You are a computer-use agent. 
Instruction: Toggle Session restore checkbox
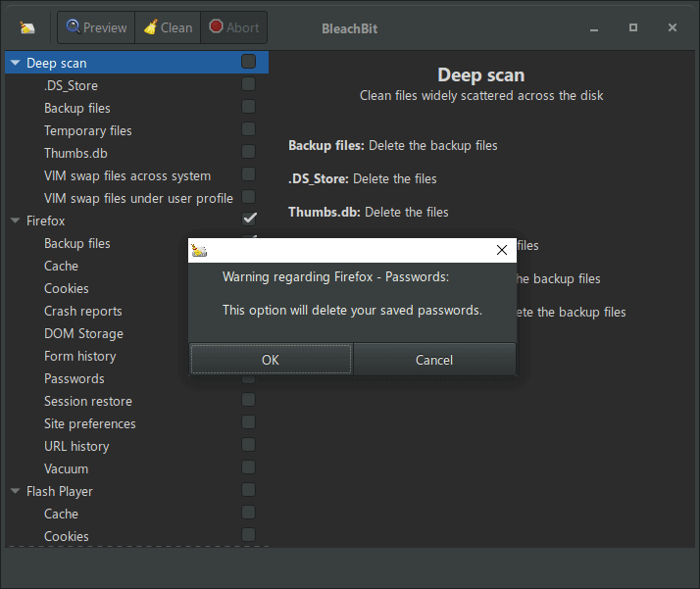click(x=249, y=400)
